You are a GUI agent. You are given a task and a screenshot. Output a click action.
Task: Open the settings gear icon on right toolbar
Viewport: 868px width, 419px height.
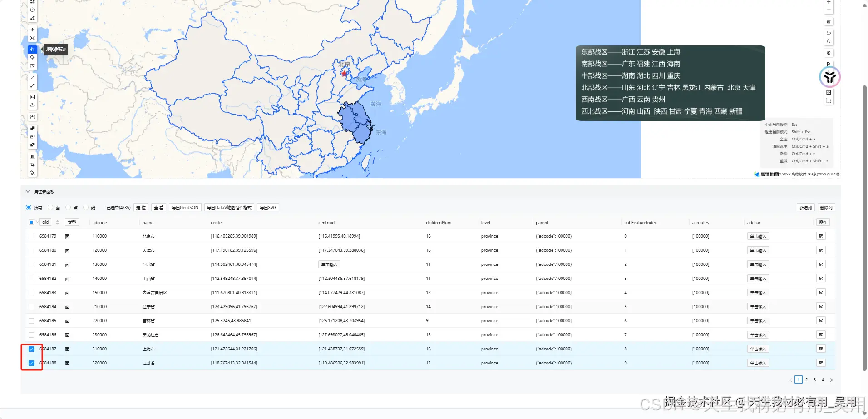coord(829,53)
